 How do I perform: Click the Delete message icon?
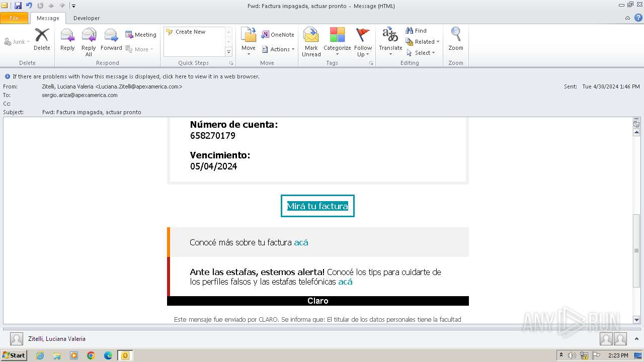point(42,39)
